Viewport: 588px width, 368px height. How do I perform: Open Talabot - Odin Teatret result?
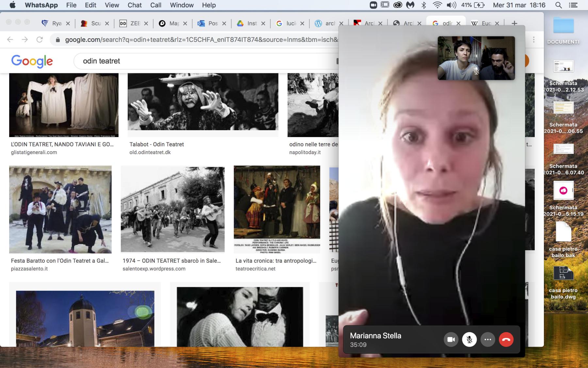156,144
